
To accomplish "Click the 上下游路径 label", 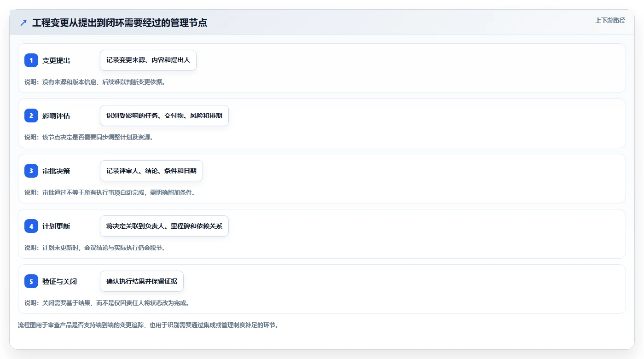I will [610, 20].
